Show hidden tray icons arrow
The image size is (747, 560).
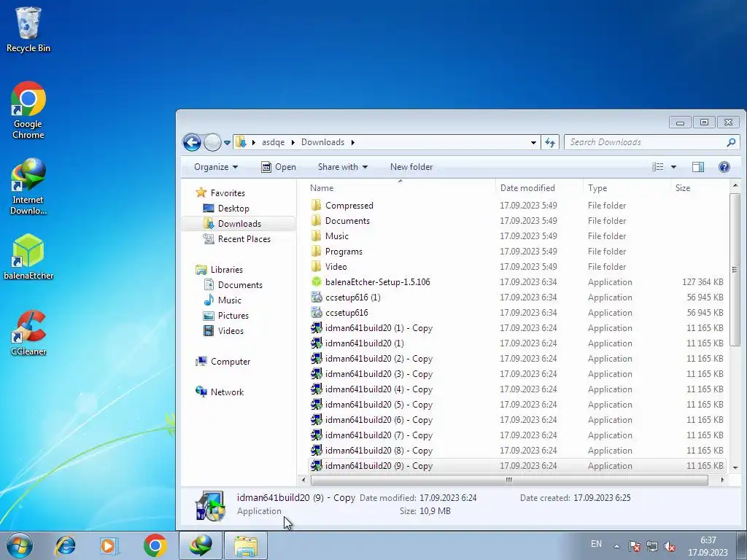pyautogui.click(x=616, y=546)
